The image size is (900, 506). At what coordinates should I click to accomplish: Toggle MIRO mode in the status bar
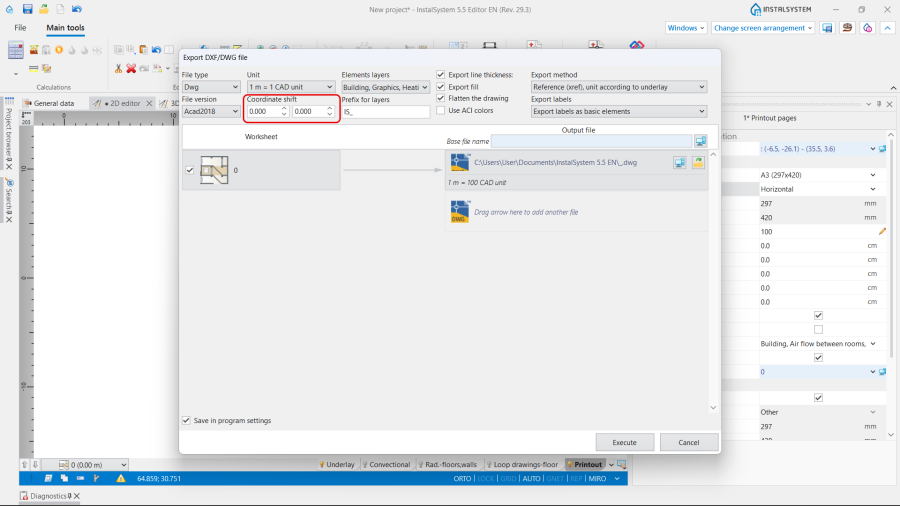pyautogui.click(x=597, y=478)
